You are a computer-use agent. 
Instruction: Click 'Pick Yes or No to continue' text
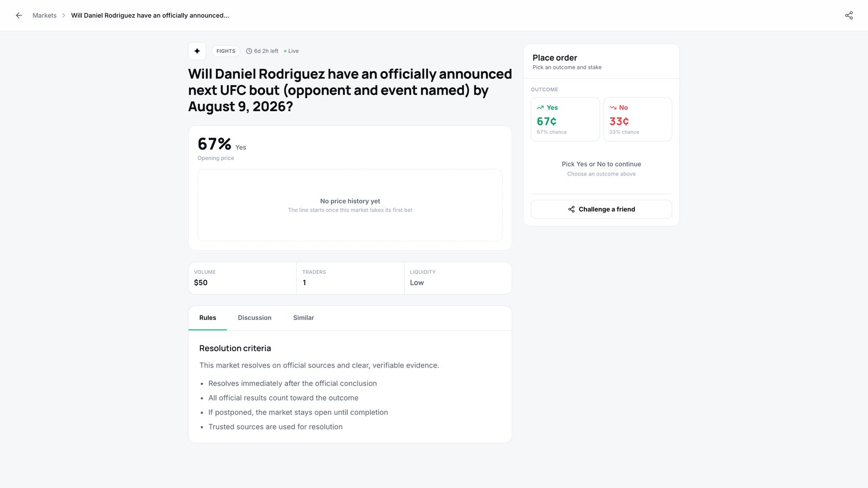pos(602,164)
